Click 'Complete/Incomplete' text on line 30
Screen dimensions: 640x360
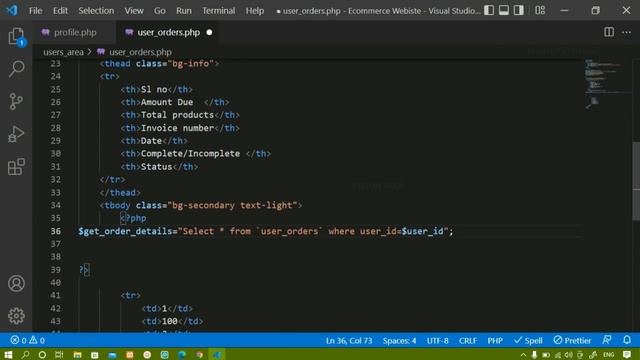(x=190, y=153)
